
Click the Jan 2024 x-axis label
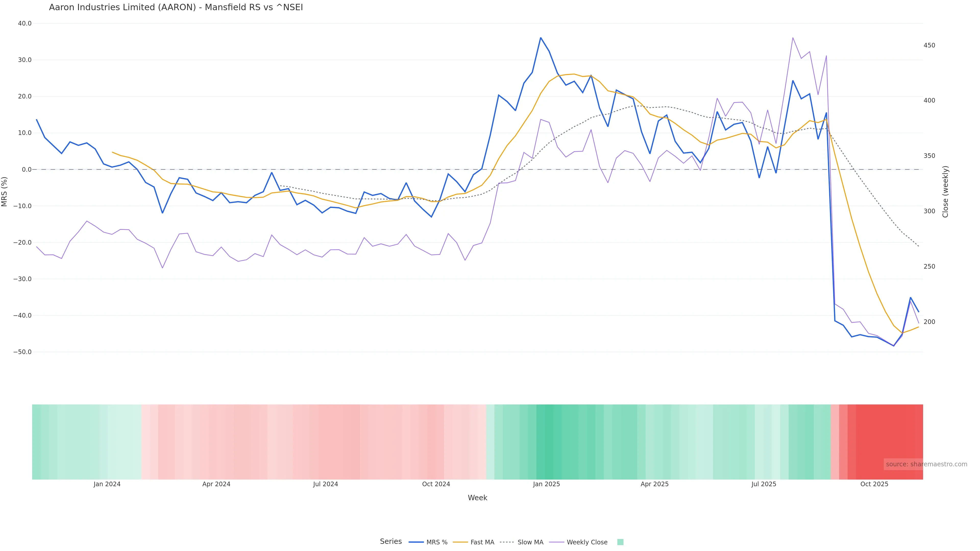tap(107, 484)
